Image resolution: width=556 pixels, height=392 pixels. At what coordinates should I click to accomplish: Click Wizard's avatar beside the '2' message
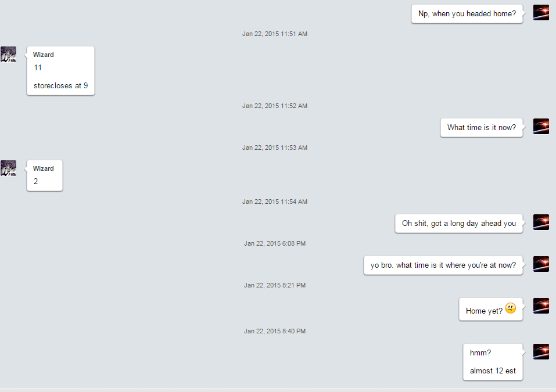[8, 168]
